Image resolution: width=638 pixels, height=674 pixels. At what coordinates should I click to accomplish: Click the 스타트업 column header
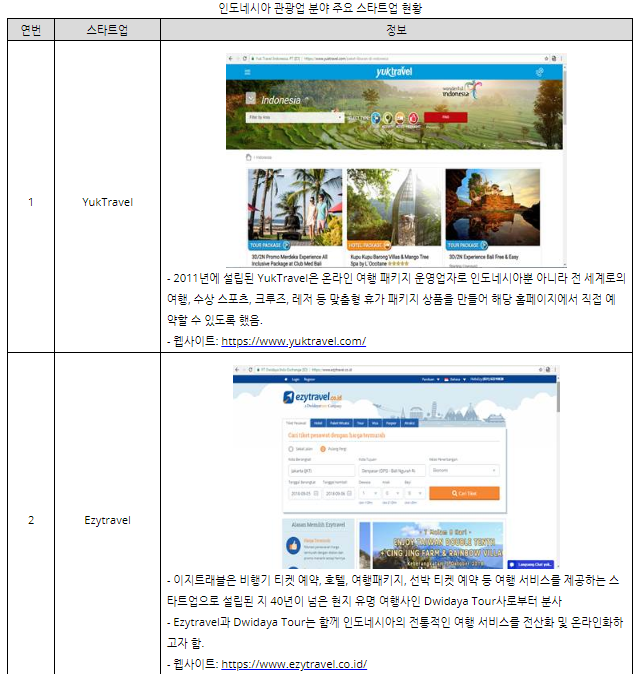(x=107, y=30)
